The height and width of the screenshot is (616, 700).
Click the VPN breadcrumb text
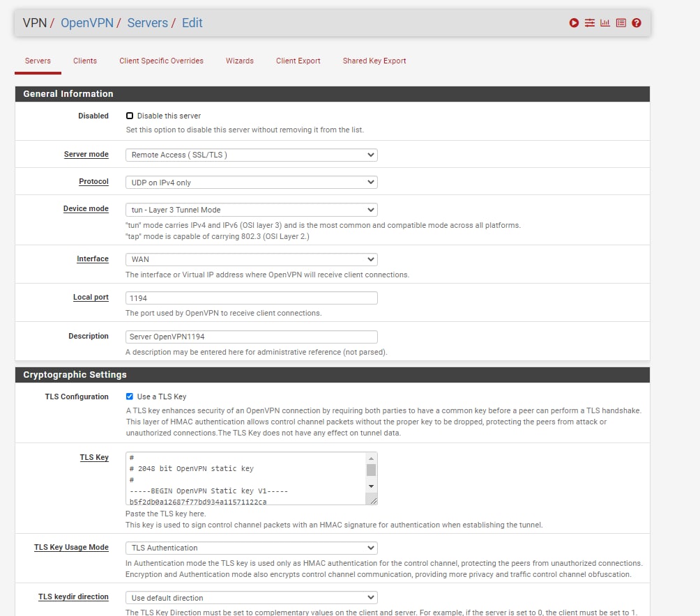[x=35, y=23]
